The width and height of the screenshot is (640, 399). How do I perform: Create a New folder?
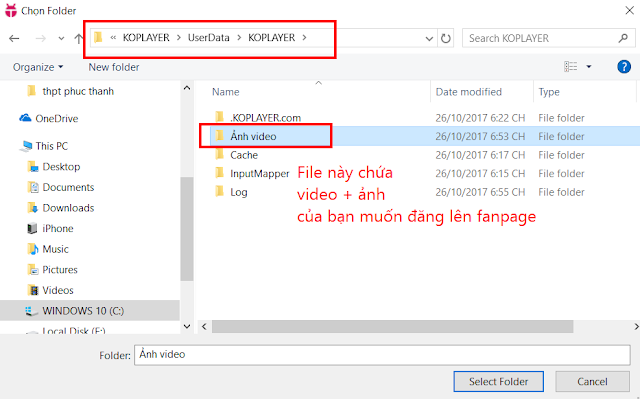(x=114, y=67)
